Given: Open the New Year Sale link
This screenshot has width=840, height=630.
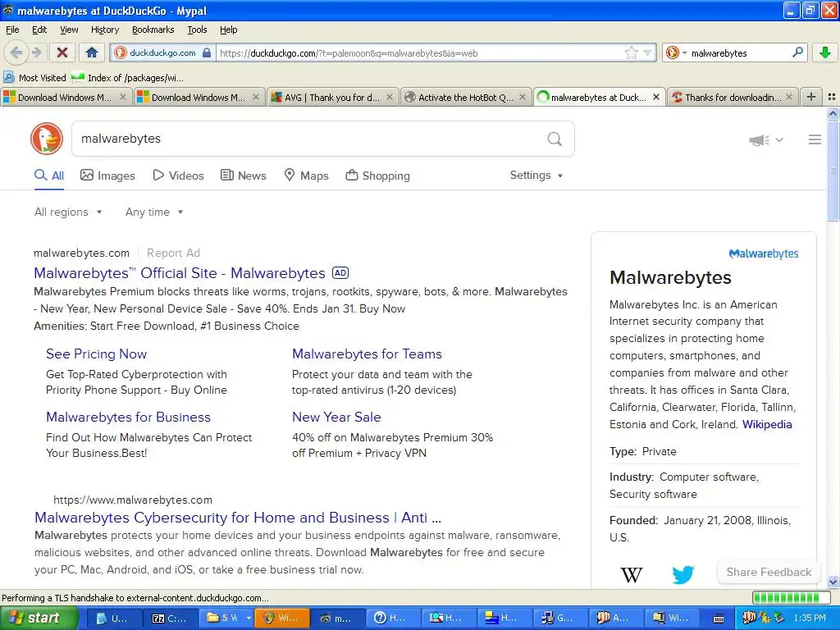Looking at the screenshot, I should [336, 418].
